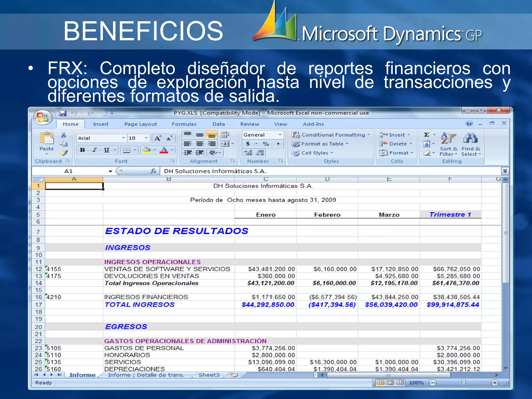
Task: Click Zoom In plus button
Action: pyautogui.click(x=495, y=383)
